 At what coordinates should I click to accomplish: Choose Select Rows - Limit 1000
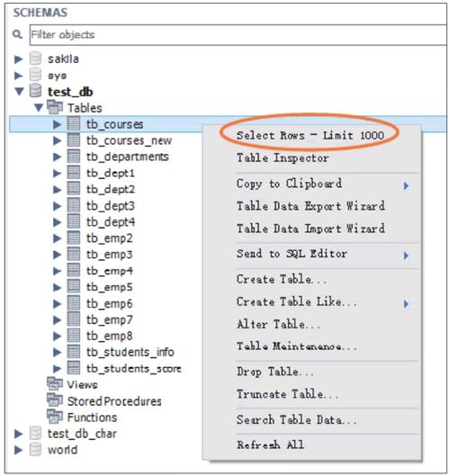click(x=310, y=135)
